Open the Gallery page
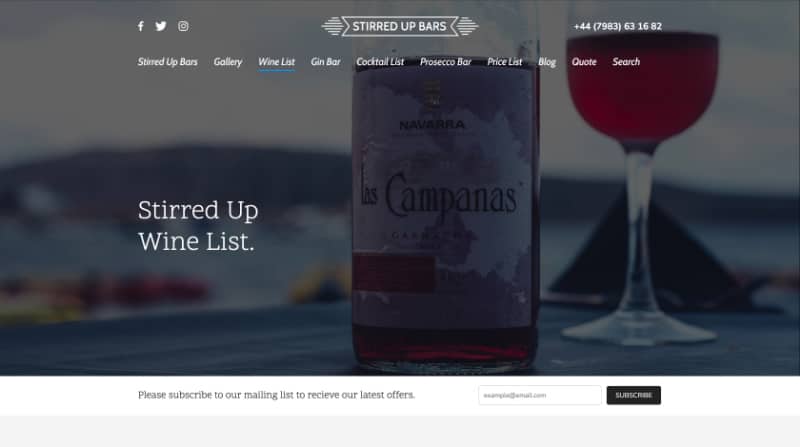The image size is (800, 447). point(228,62)
